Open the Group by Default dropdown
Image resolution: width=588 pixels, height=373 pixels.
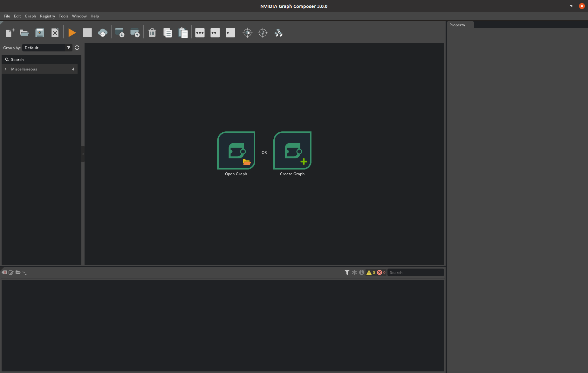47,48
